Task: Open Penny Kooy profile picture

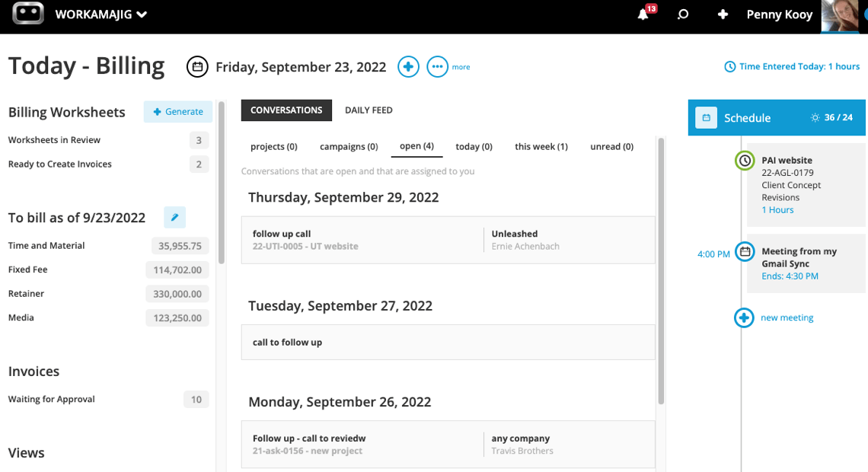Action: click(x=841, y=15)
